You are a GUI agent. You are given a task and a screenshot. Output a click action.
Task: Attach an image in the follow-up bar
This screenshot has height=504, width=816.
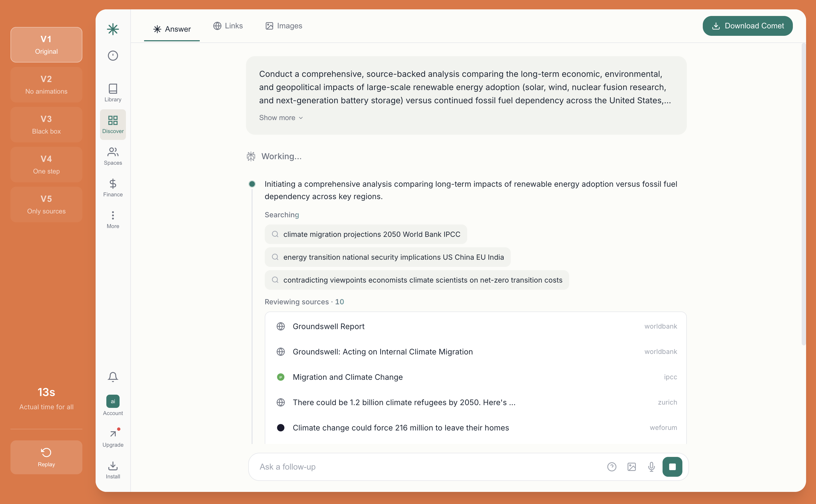632,467
